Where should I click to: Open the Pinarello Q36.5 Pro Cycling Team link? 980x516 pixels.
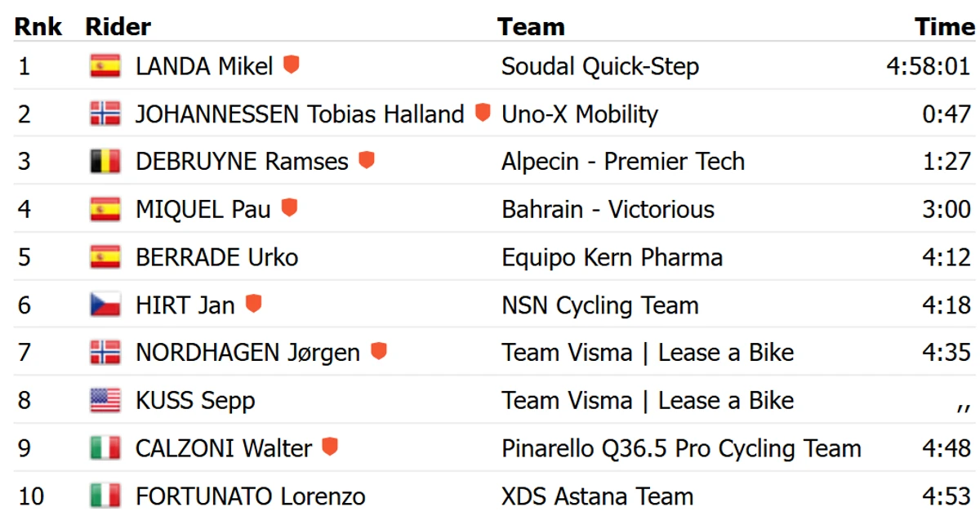[681, 449]
